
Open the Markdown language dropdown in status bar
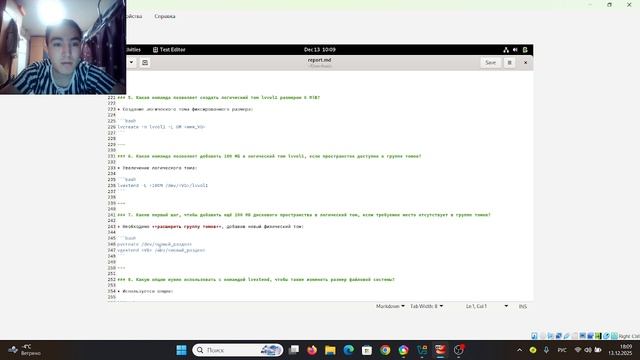(x=390, y=306)
